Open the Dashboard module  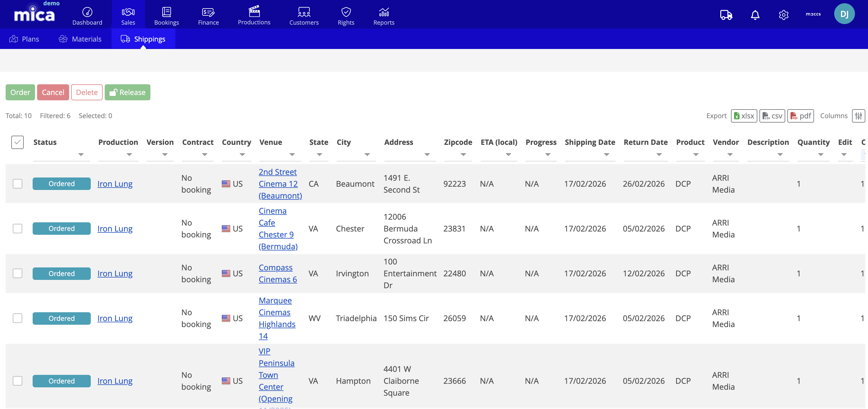87,15
